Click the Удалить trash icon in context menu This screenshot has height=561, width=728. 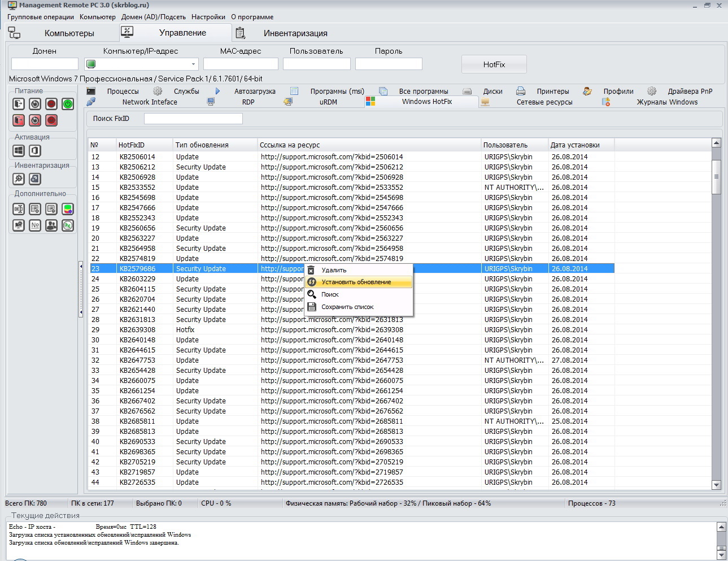[311, 270]
